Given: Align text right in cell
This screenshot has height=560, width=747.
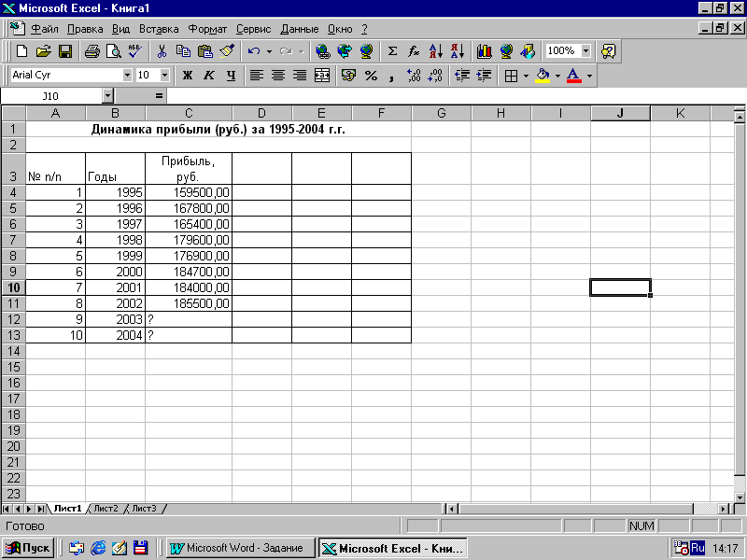Looking at the screenshot, I should point(300,76).
